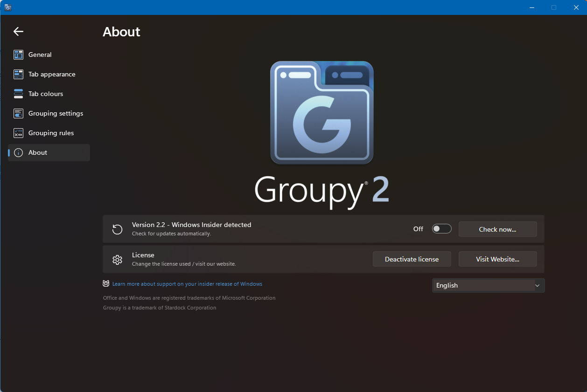
Task: Toggle automatic update checking switch
Action: click(441, 229)
